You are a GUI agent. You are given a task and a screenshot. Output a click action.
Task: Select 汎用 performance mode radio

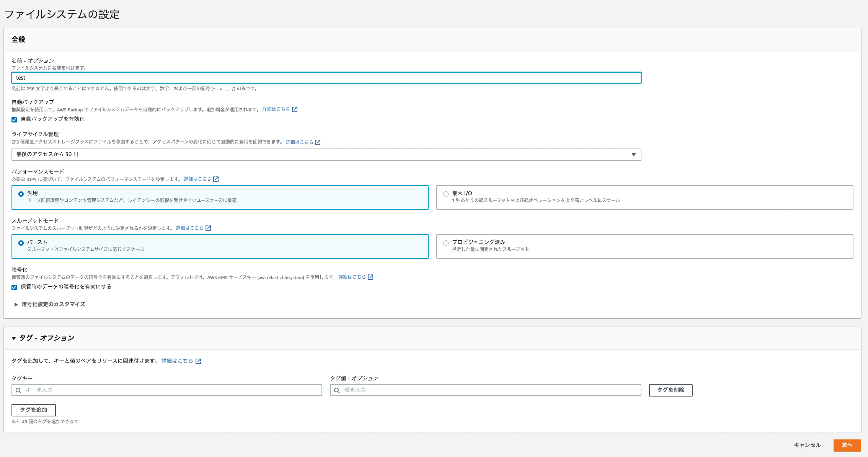(21, 194)
